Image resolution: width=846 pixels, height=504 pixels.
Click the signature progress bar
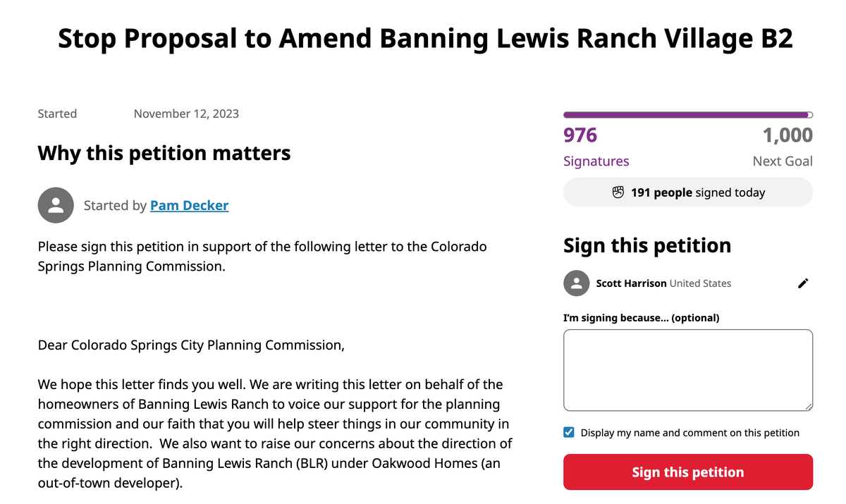click(687, 115)
